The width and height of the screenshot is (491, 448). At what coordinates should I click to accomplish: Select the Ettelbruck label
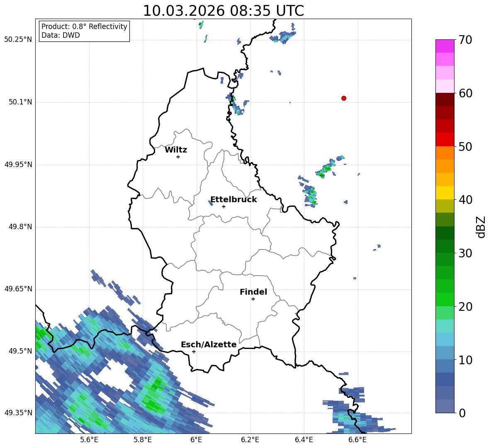pos(233,200)
